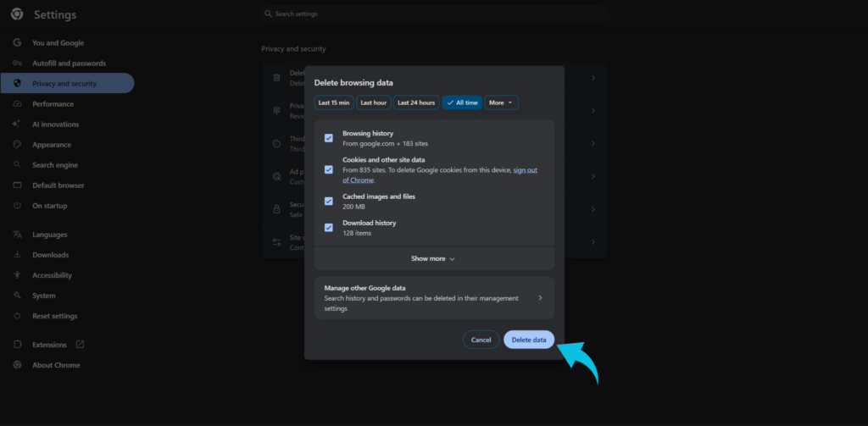
Task: Click the Accessibility figure icon
Action: [17, 275]
